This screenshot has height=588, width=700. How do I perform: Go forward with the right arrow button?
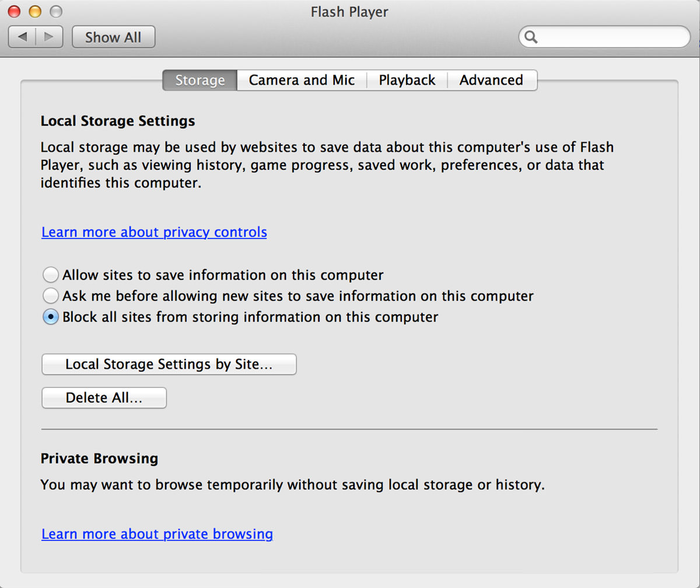coord(50,37)
